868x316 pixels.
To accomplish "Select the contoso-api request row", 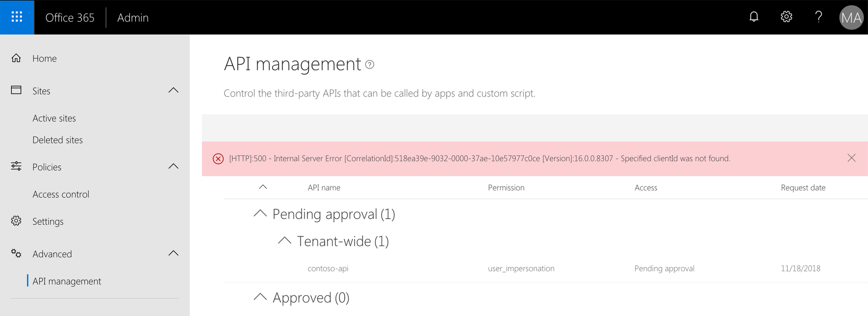I will click(546, 269).
